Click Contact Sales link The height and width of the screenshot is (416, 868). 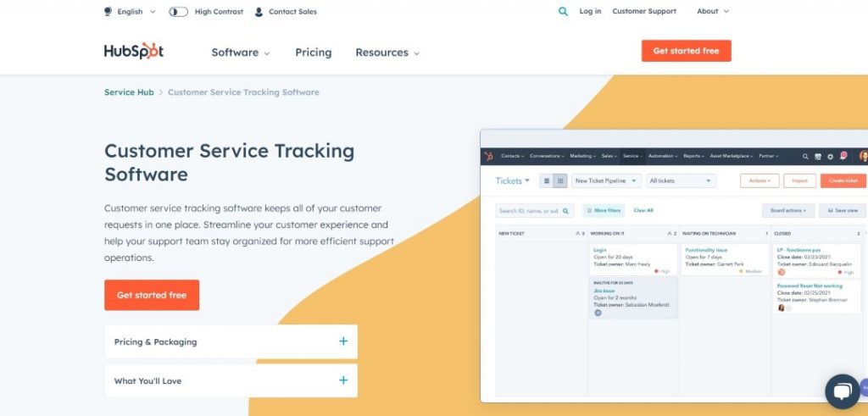click(292, 12)
